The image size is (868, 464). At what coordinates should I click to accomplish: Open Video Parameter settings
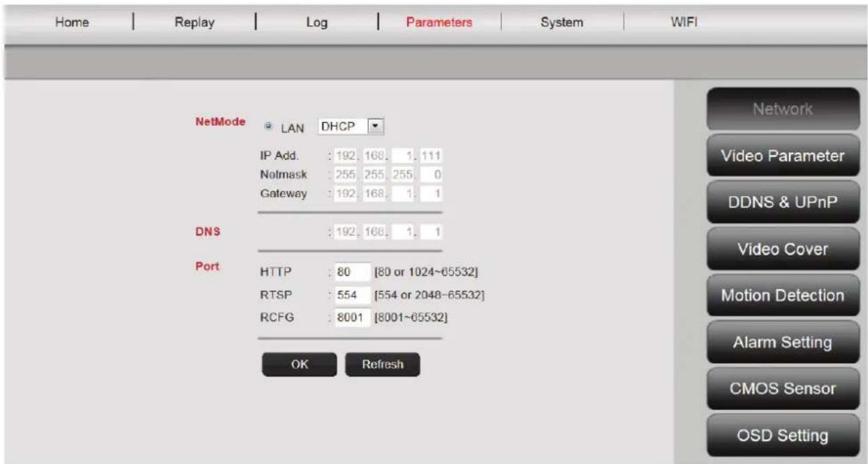(x=783, y=156)
